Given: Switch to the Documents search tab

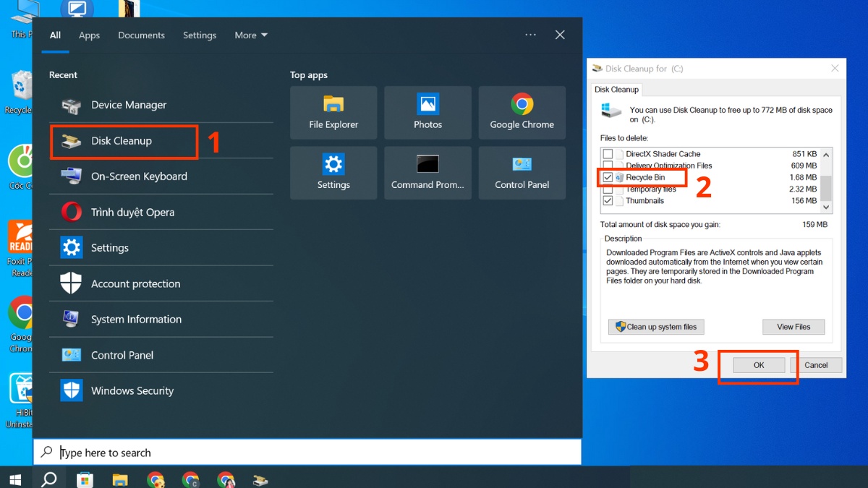Looking at the screenshot, I should tap(141, 35).
